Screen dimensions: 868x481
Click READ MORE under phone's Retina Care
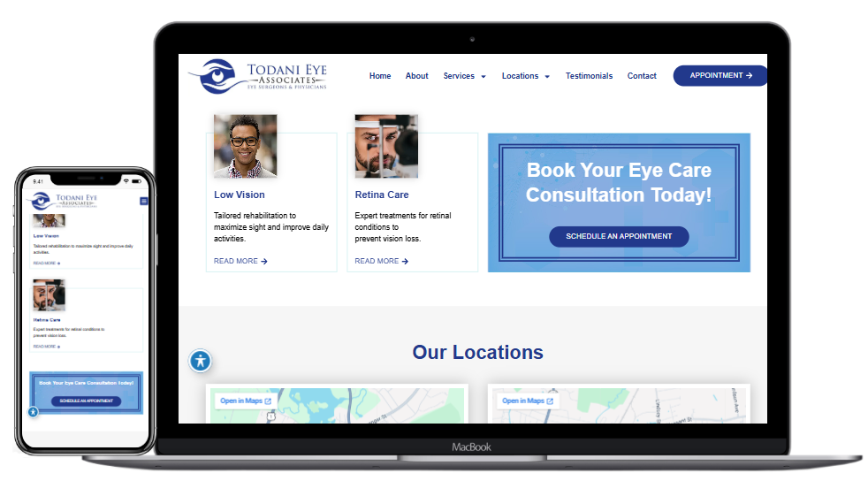(x=47, y=347)
